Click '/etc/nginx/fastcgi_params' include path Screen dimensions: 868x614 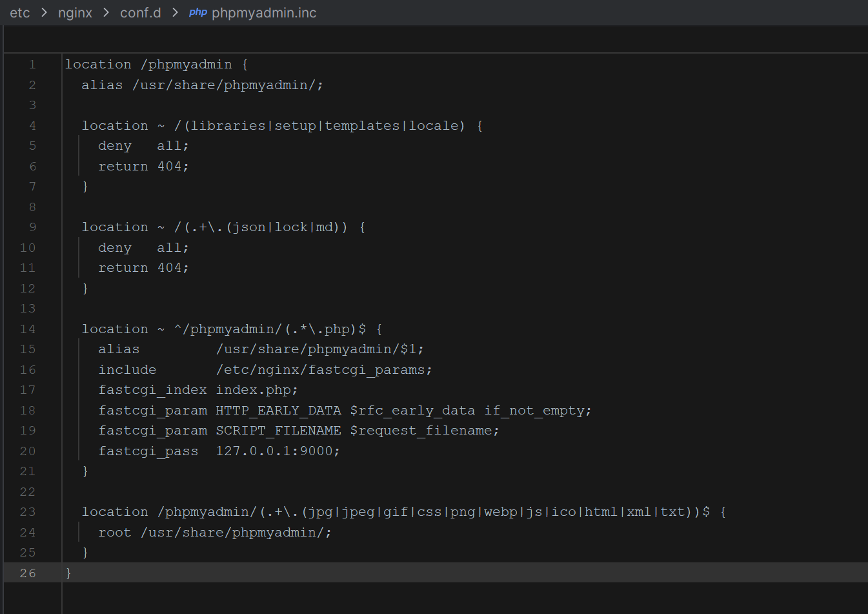[x=323, y=370]
